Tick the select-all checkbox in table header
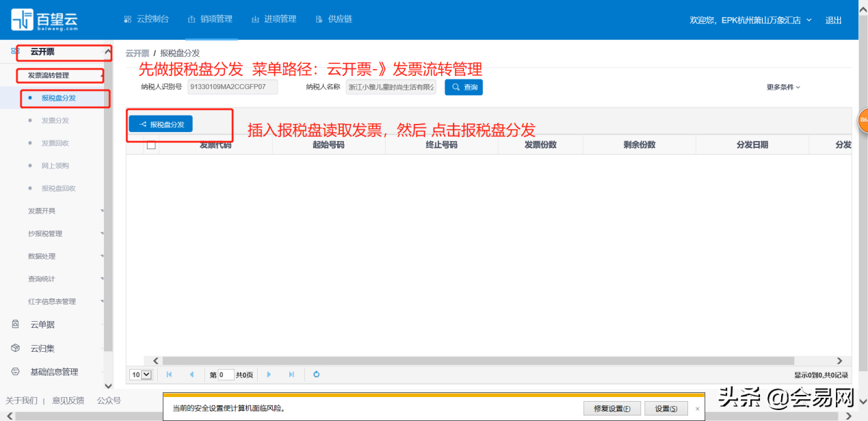The height and width of the screenshot is (421, 868). (x=151, y=145)
